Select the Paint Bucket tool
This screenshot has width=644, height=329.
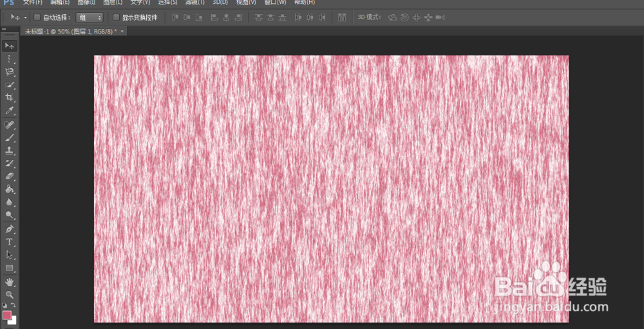[10, 189]
